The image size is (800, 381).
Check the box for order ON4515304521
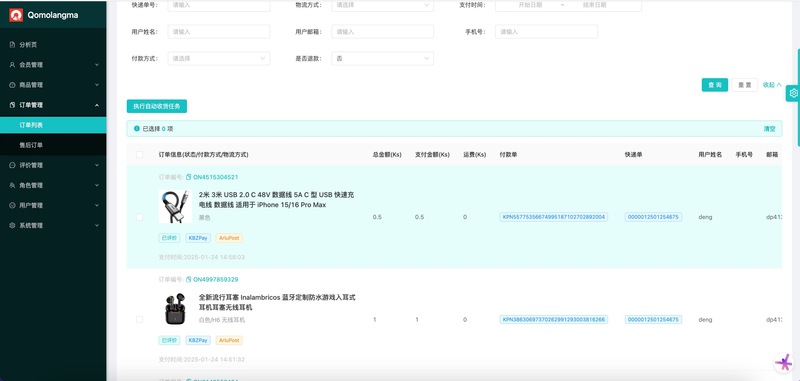139,217
